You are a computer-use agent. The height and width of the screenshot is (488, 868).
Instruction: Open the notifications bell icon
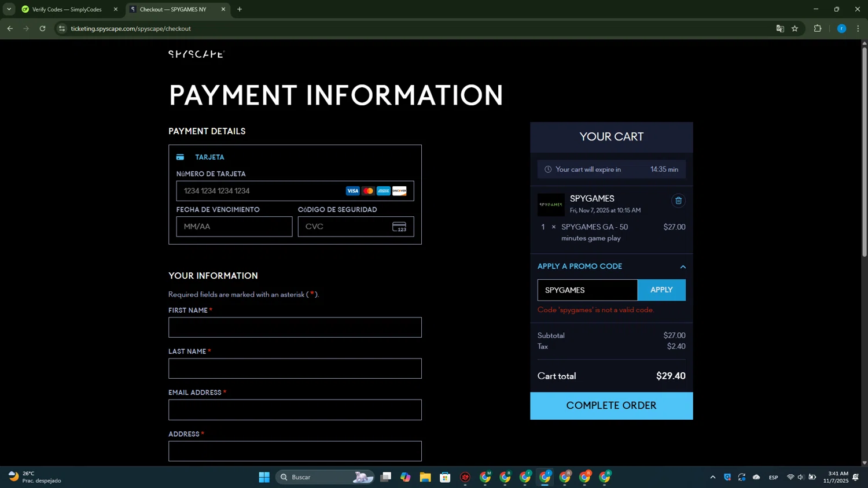coord(856,477)
